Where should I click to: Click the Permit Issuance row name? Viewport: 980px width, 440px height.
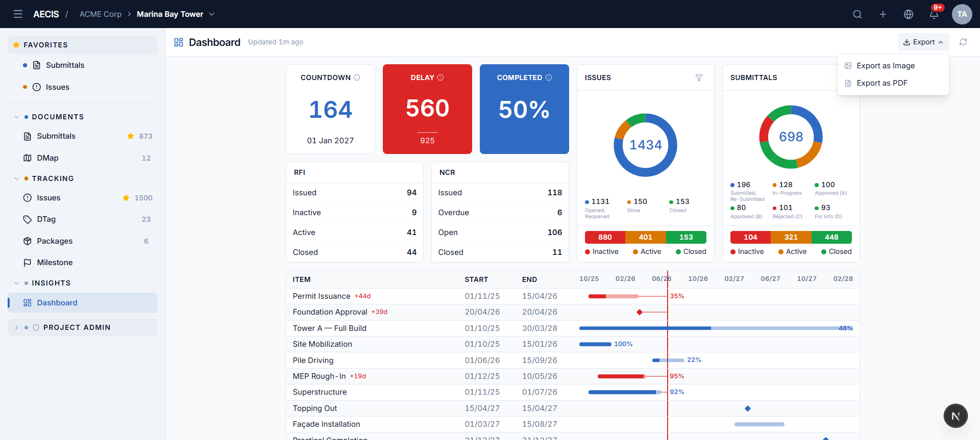[x=322, y=296]
